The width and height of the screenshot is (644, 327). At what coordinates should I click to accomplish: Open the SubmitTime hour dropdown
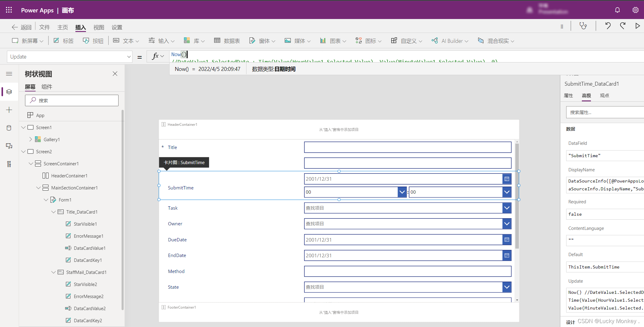coord(402,192)
